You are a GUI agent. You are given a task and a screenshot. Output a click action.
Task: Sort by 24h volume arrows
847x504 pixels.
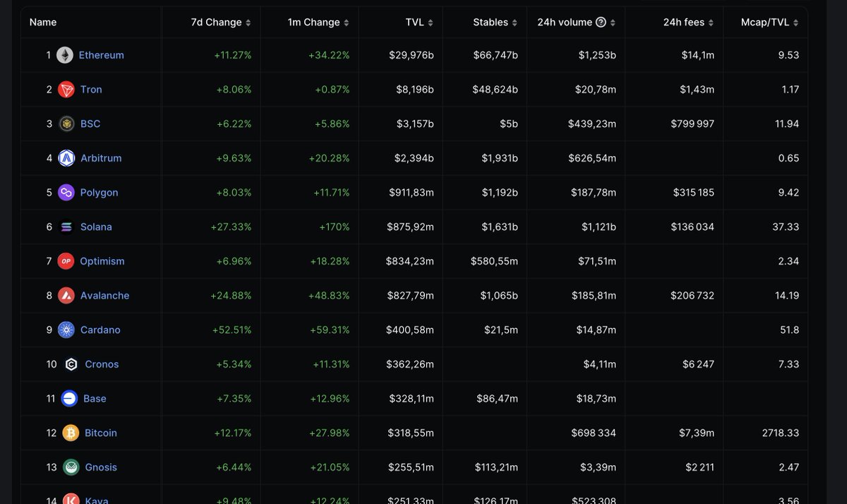point(613,23)
